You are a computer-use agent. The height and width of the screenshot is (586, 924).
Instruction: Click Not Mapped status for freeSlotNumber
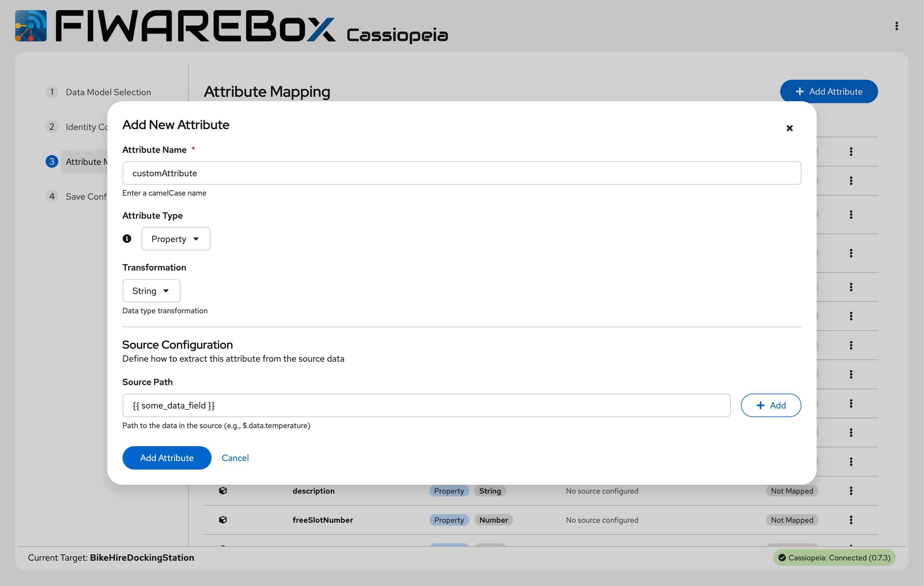point(792,520)
